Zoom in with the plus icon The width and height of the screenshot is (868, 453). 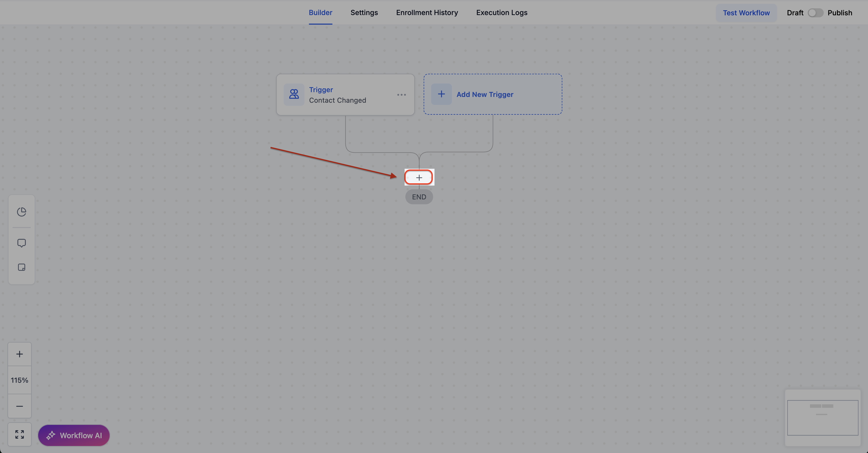point(20,354)
